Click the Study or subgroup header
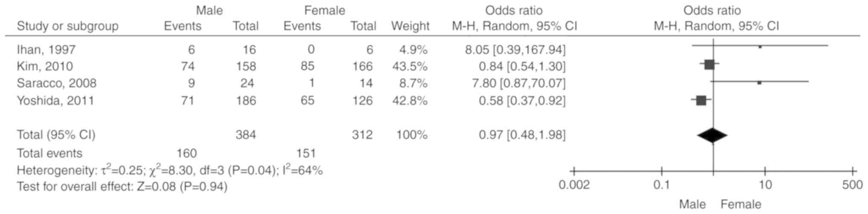 pos(67,26)
